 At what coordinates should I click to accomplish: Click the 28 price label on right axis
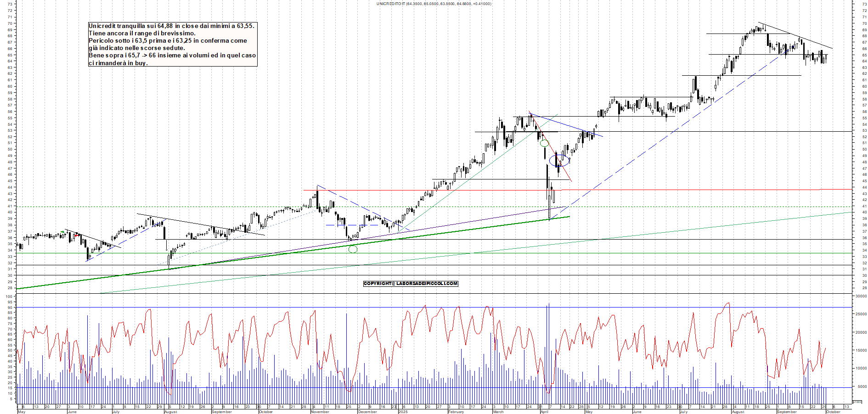(864, 288)
